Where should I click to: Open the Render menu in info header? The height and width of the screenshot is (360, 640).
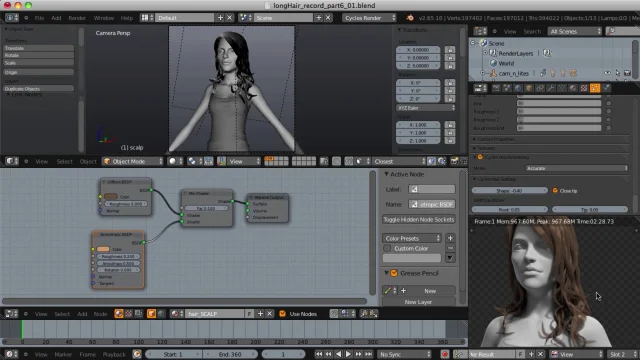(x=77, y=18)
